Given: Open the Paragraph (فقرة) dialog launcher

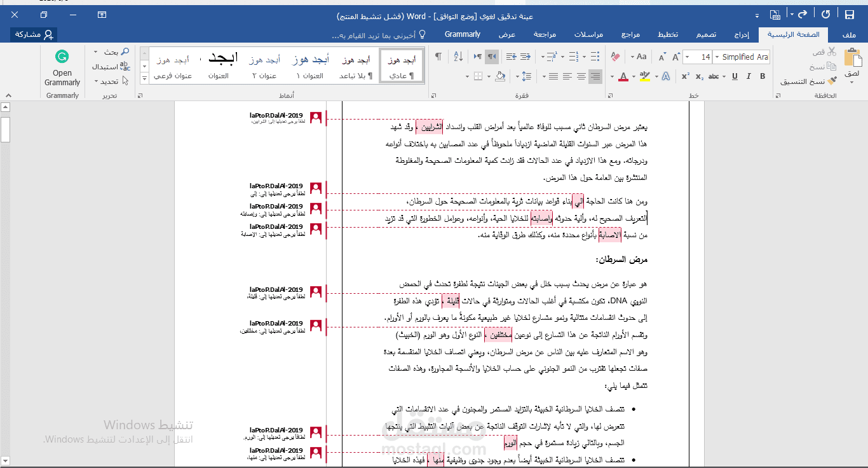Looking at the screenshot, I should (x=433, y=95).
